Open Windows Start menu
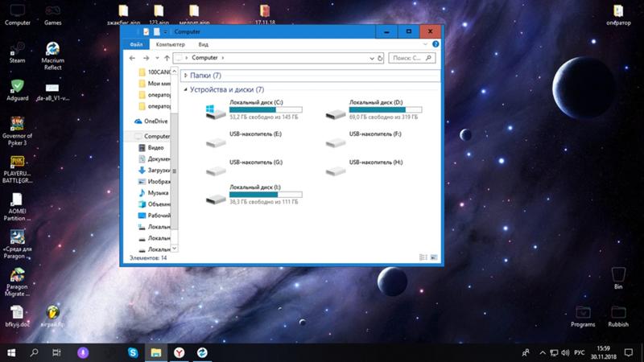The height and width of the screenshot is (362, 644). tap(11, 352)
